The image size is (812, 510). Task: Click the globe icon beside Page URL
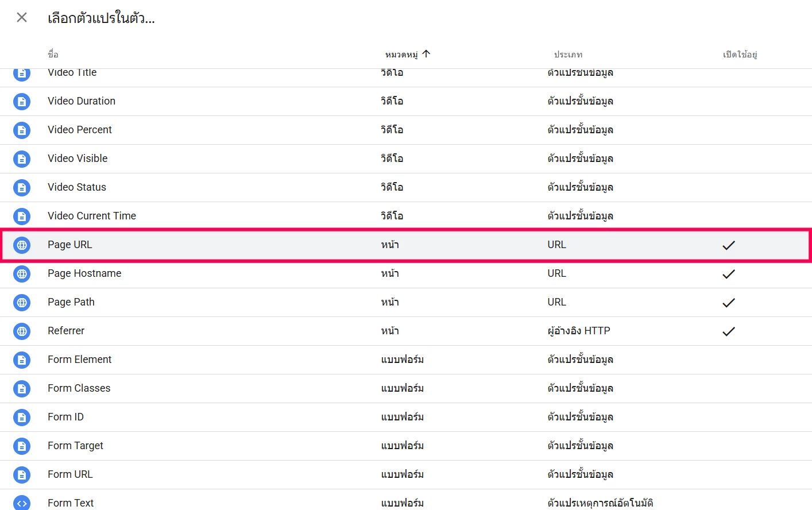(22, 245)
